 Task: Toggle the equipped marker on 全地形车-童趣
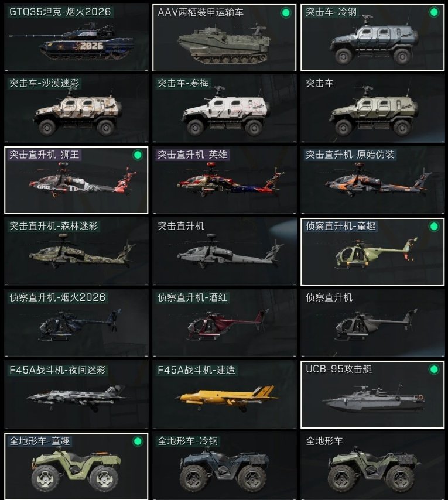pyautogui.click(x=138, y=441)
